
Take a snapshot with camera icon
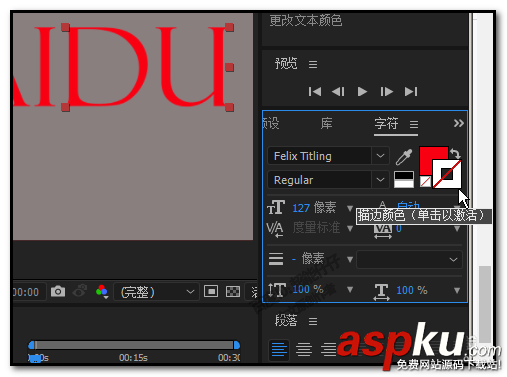point(58,291)
